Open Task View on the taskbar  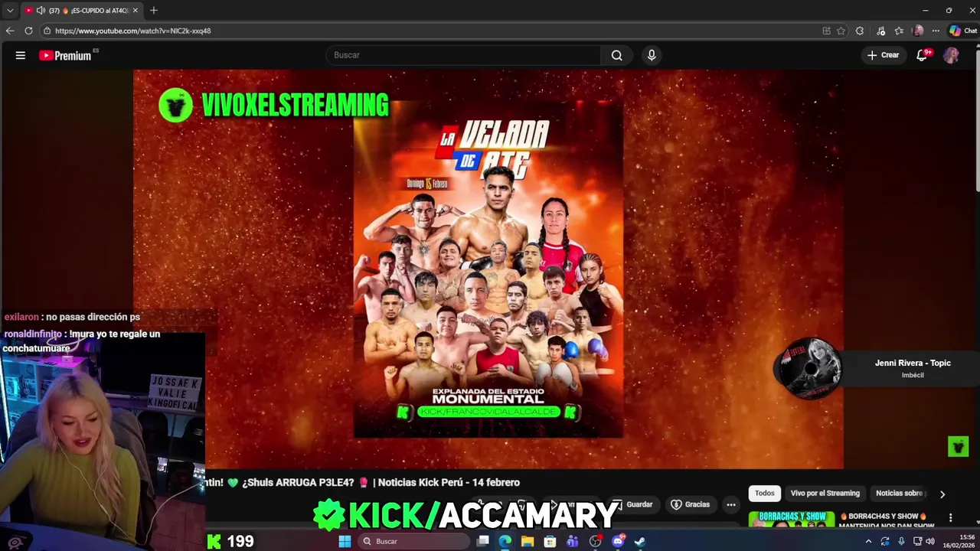tap(483, 542)
